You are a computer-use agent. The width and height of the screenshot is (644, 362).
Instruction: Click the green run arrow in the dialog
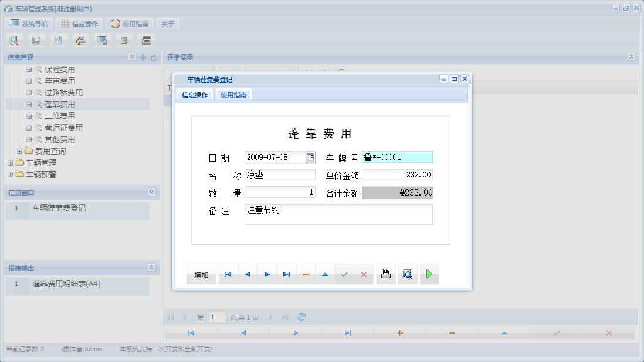[x=429, y=274]
